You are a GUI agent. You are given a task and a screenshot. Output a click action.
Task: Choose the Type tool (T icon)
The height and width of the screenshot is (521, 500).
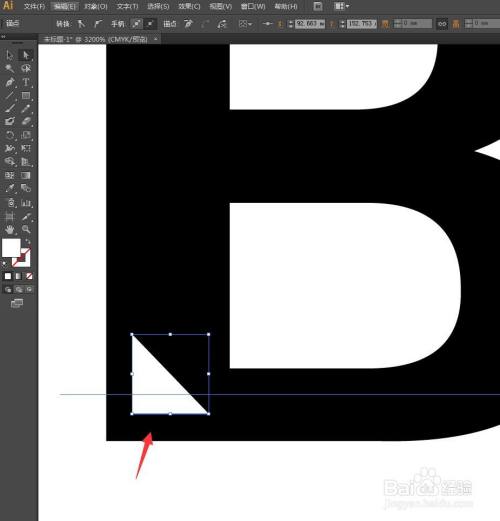coord(26,82)
